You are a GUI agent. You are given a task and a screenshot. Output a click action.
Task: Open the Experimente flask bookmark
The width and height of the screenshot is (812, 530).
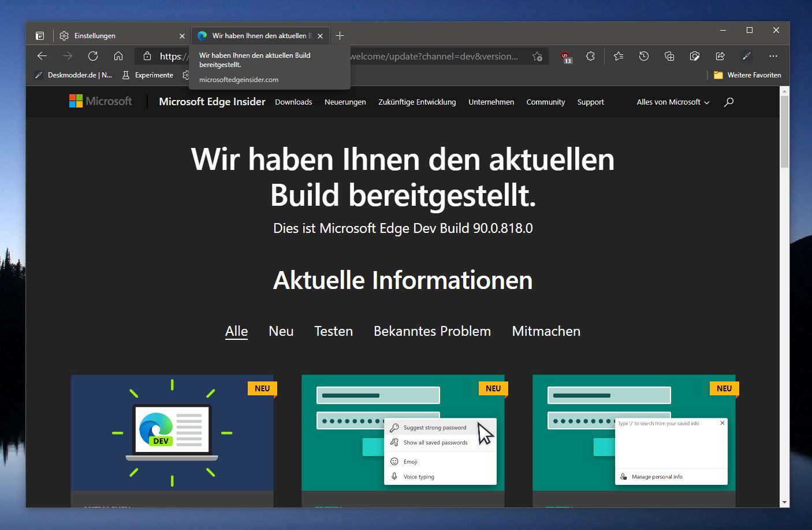tap(147, 75)
